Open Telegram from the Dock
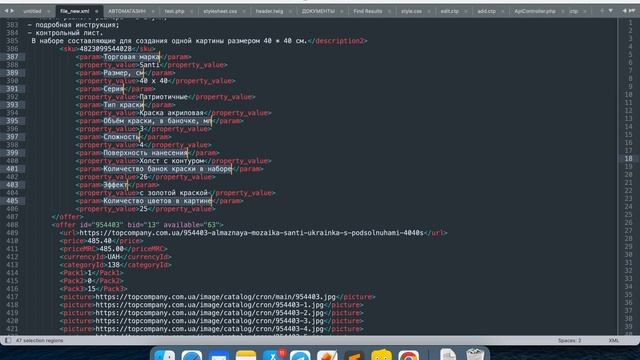Viewport: 640px width, 360px height. coord(300,355)
